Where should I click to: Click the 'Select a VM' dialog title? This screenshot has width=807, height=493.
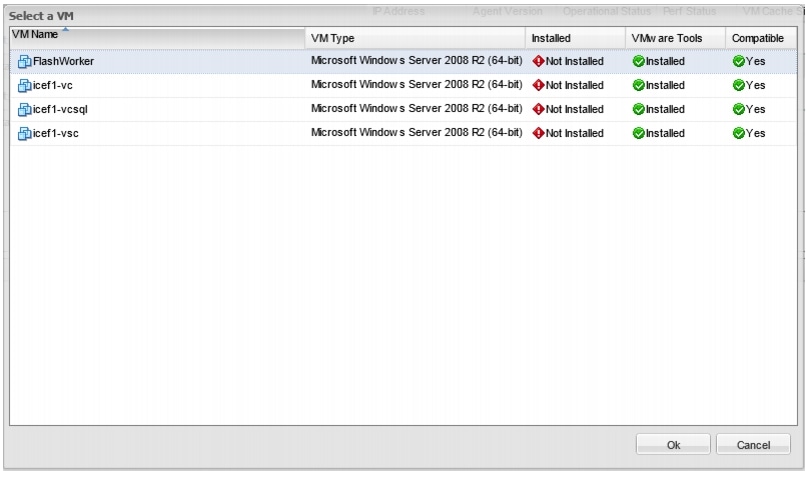tap(41, 16)
